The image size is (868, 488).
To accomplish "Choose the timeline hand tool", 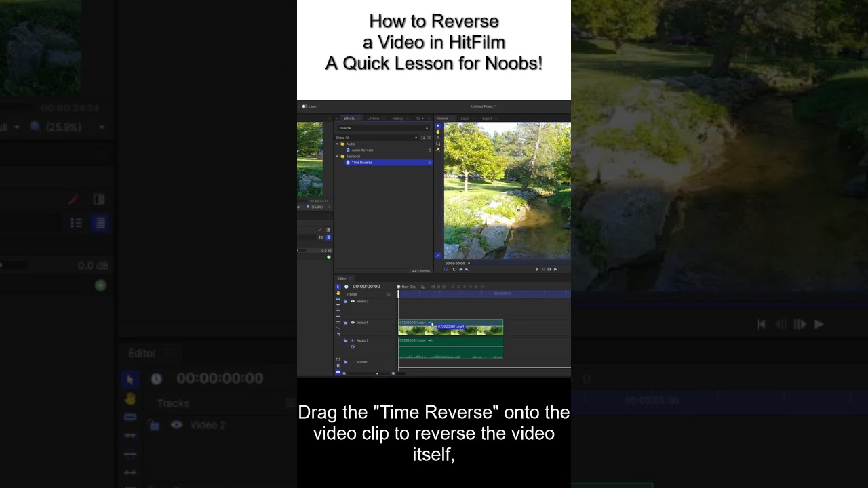I will click(x=338, y=293).
